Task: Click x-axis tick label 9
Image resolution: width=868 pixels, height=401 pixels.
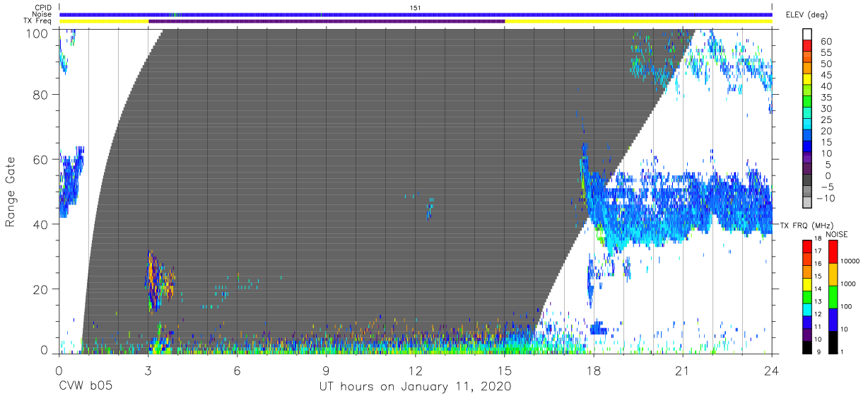Action: 326,371
